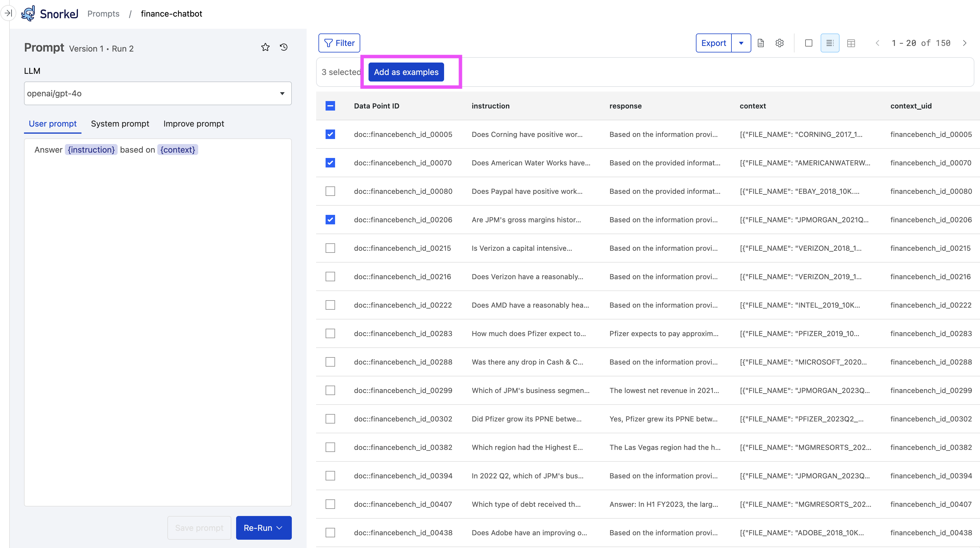Go to next page arrow

(x=964, y=43)
